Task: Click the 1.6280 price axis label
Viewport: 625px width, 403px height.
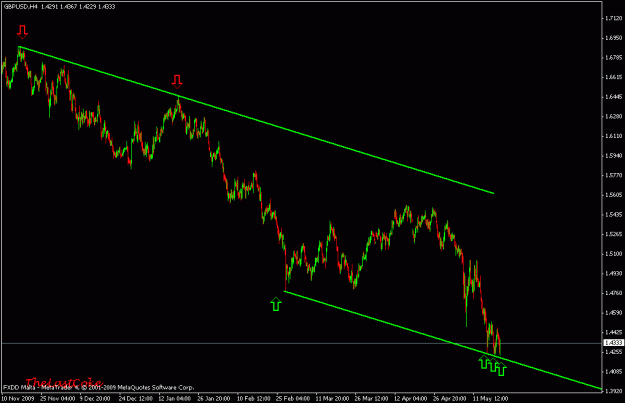Action: pos(613,117)
